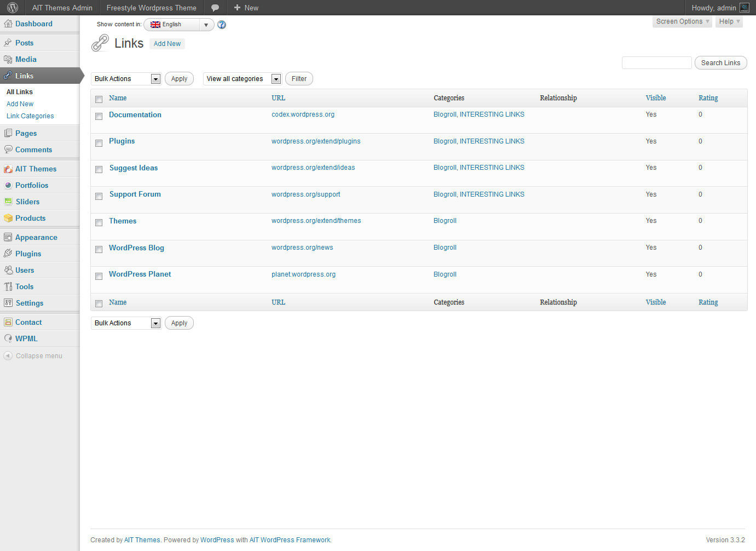Check the Plugins link row checkbox
This screenshot has width=756, height=551.
(99, 143)
